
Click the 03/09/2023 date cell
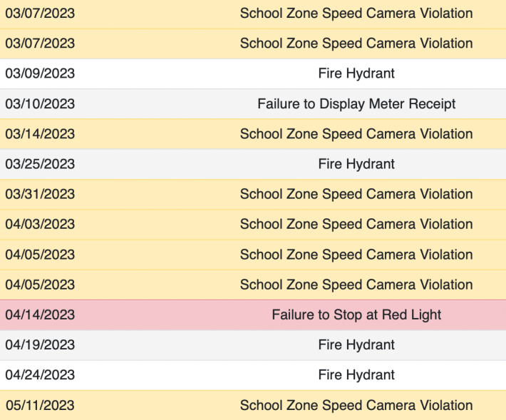(x=40, y=73)
